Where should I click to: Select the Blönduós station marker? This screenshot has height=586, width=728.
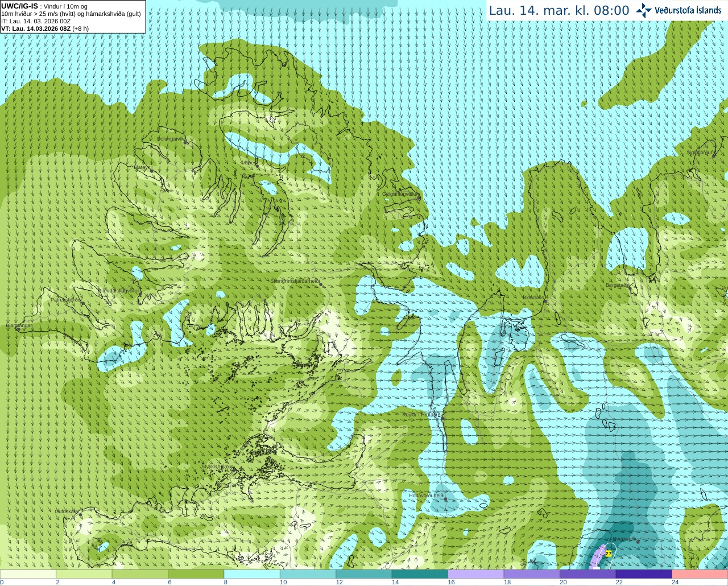pyautogui.click(x=546, y=302)
